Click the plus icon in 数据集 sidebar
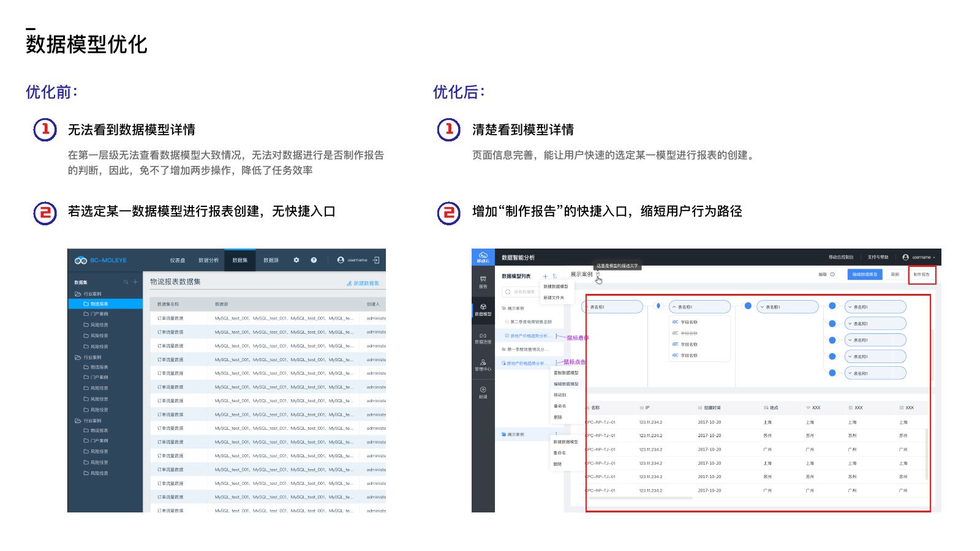This screenshot has height=551, width=980. 135,282
